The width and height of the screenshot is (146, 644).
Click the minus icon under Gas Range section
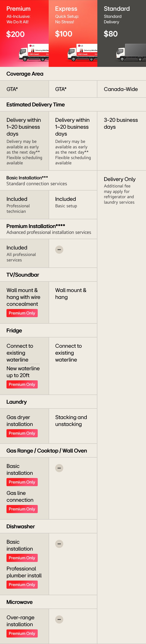click(59, 468)
